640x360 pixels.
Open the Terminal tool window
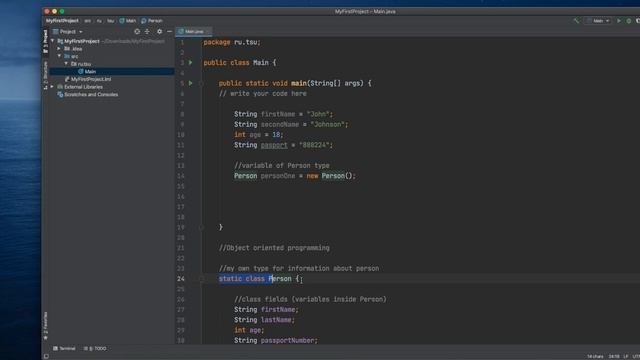(x=64, y=349)
